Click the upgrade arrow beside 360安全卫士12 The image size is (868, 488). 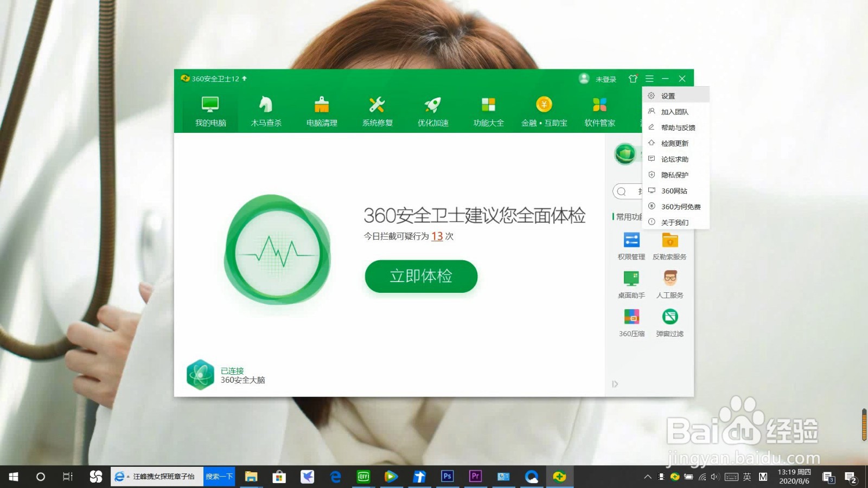point(244,78)
